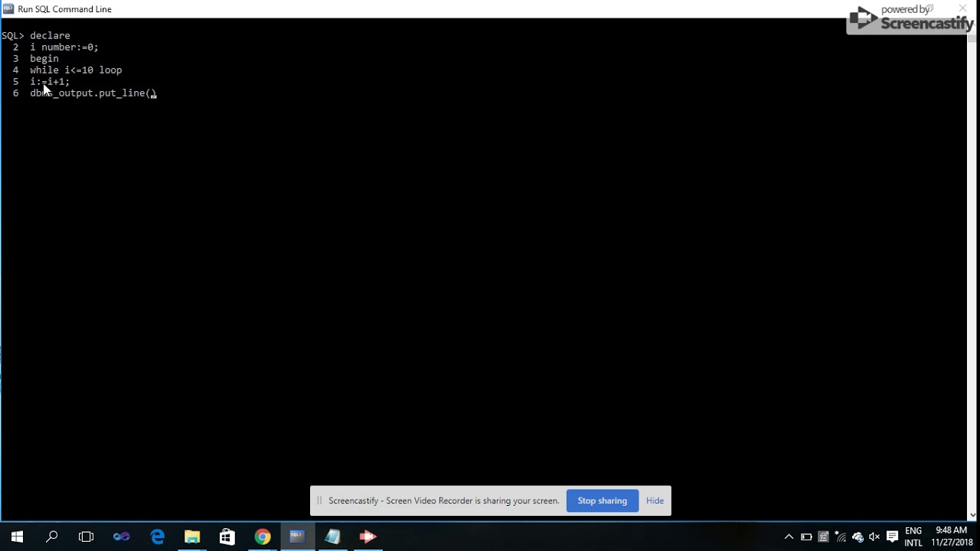Click the tray cloud sync icon

point(857,536)
